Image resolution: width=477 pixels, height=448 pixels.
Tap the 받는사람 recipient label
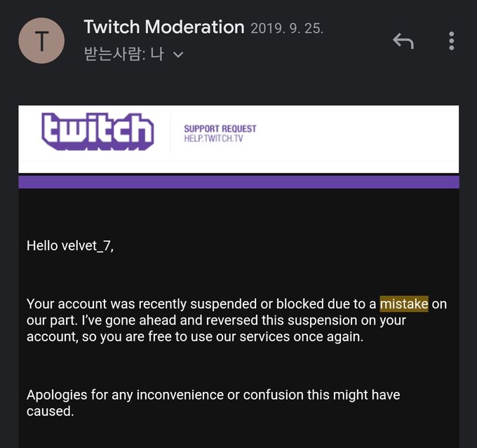[x=114, y=54]
